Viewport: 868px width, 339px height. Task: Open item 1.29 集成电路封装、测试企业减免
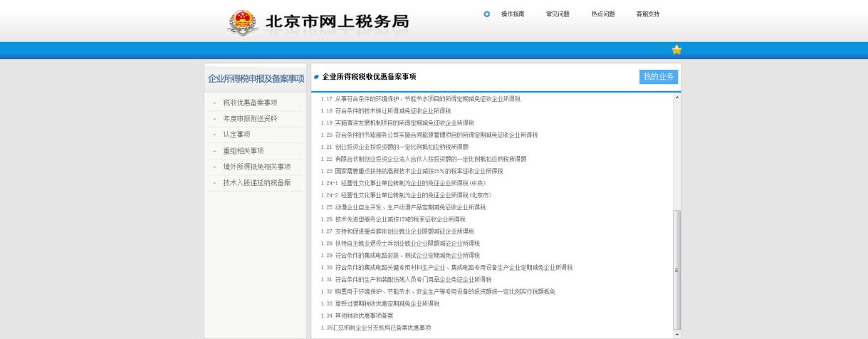point(400,256)
